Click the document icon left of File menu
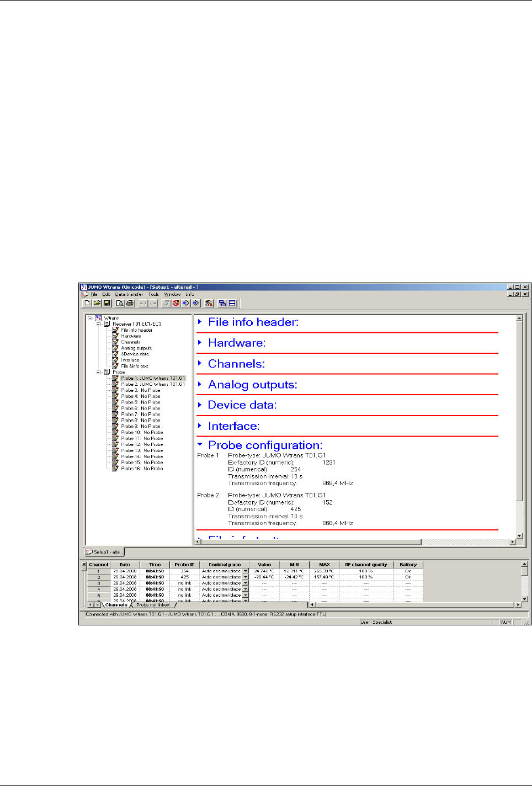The width and height of the screenshot is (532, 786). (84, 294)
